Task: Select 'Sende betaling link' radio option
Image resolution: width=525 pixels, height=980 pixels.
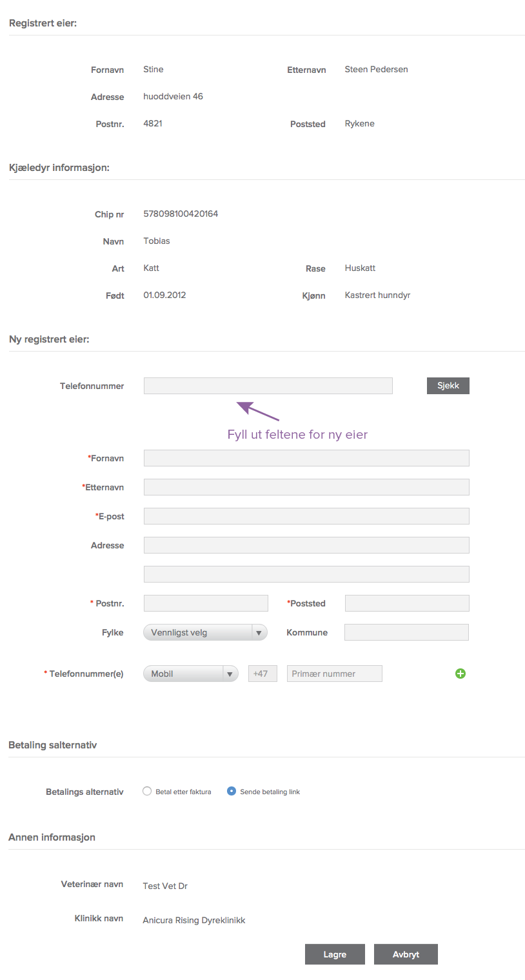Action: (x=232, y=792)
